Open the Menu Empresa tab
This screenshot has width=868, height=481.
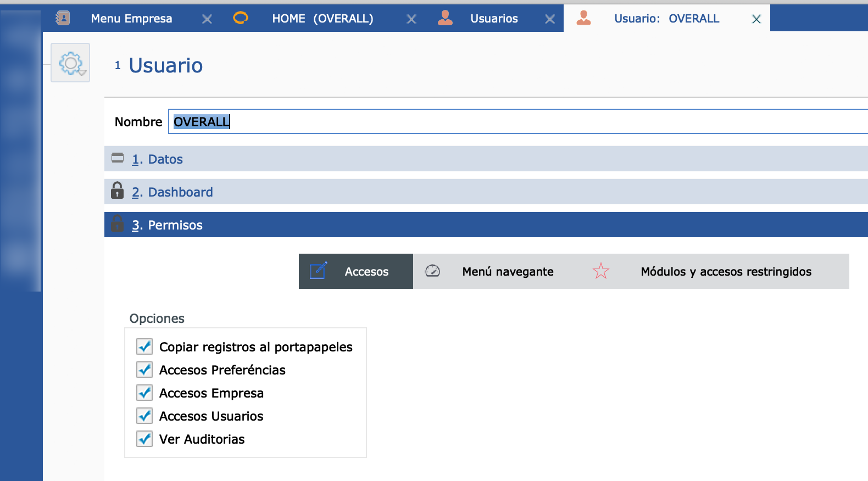131,19
